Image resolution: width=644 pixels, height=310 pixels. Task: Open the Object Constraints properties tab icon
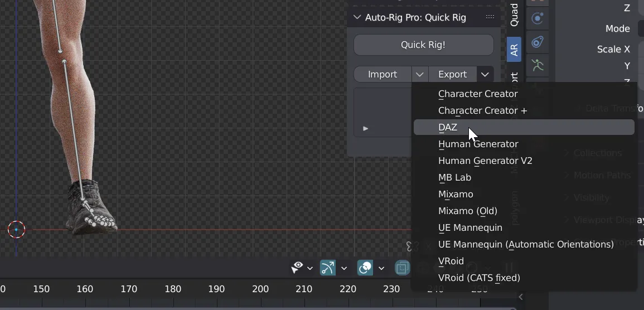point(537,42)
